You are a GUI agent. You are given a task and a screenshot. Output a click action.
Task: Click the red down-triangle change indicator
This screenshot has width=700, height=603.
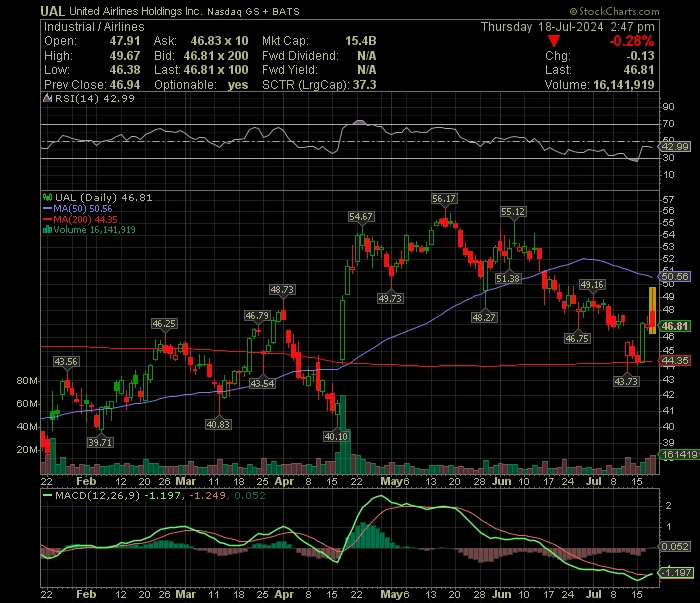coord(554,42)
